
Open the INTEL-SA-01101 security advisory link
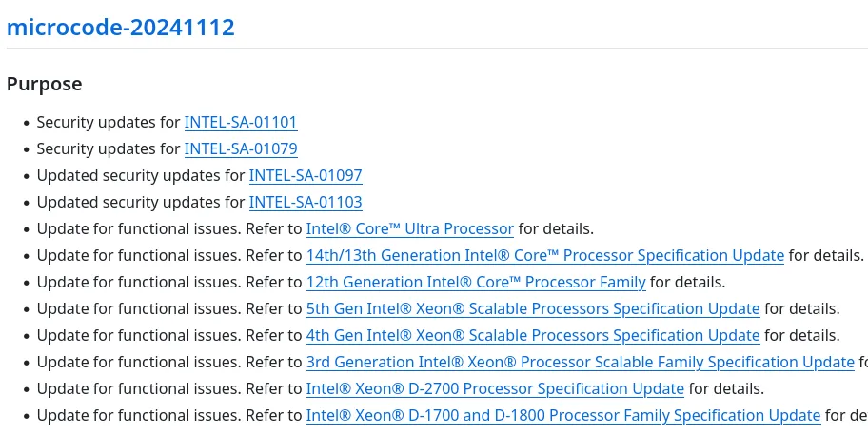point(241,122)
